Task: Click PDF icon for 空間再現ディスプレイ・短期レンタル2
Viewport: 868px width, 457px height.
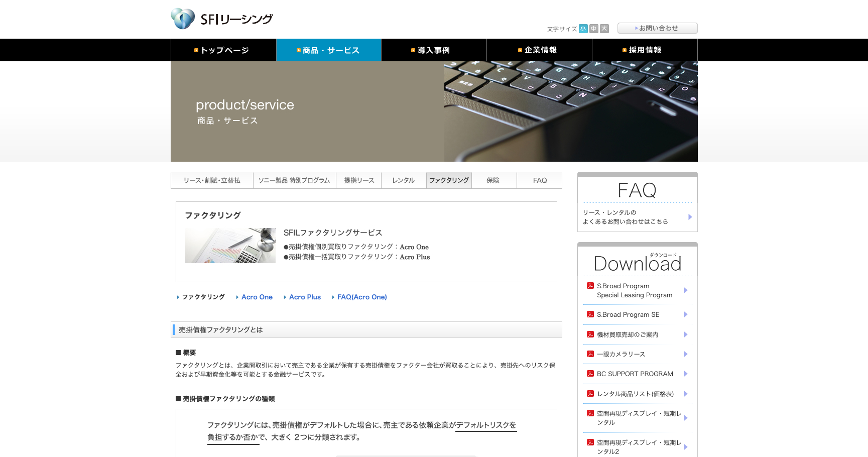Action: click(590, 442)
